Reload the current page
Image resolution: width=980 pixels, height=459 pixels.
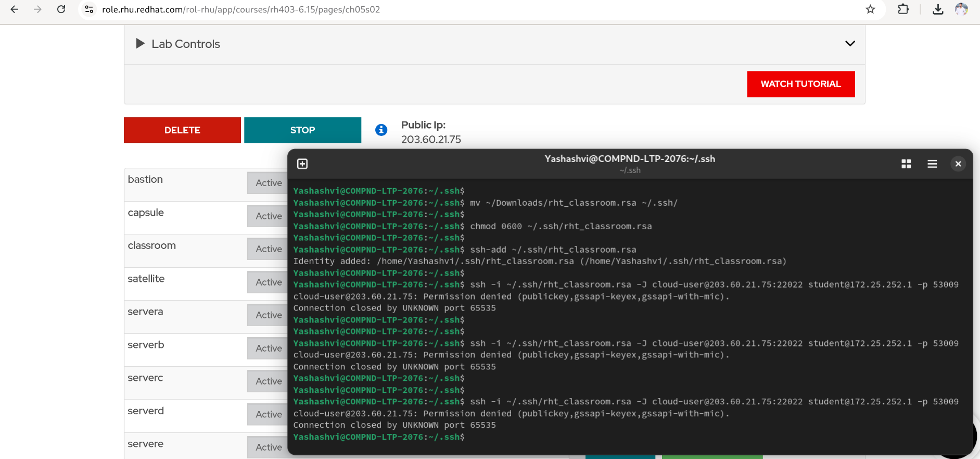pyautogui.click(x=61, y=9)
